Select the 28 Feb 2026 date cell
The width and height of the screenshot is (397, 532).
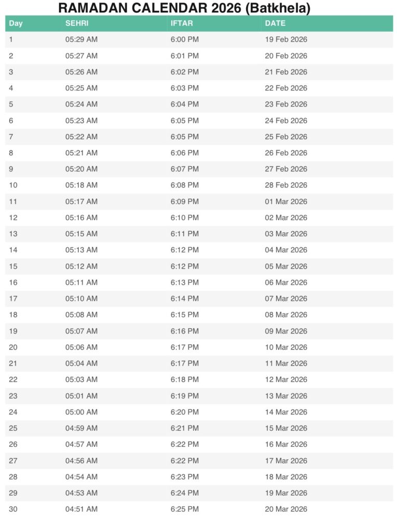[x=286, y=185]
